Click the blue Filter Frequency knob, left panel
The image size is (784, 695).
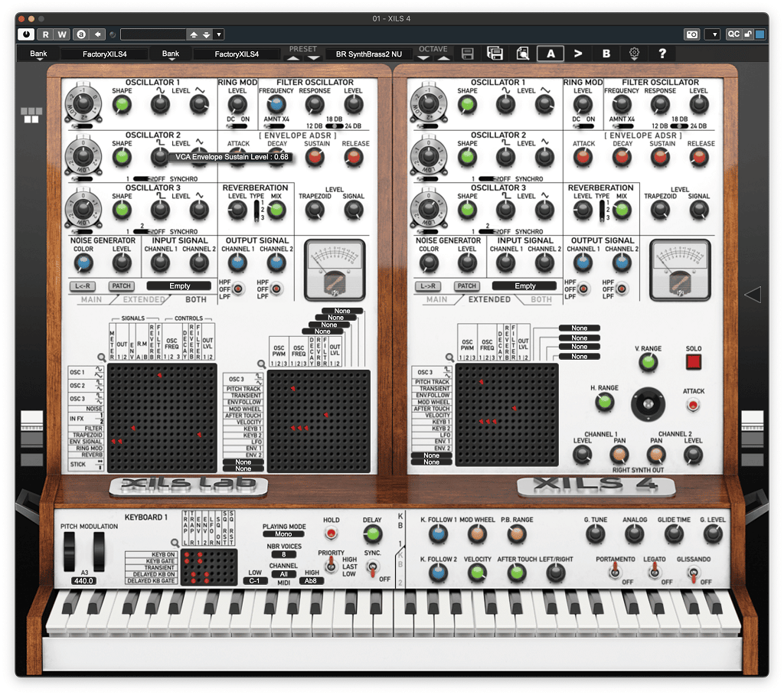(x=276, y=104)
